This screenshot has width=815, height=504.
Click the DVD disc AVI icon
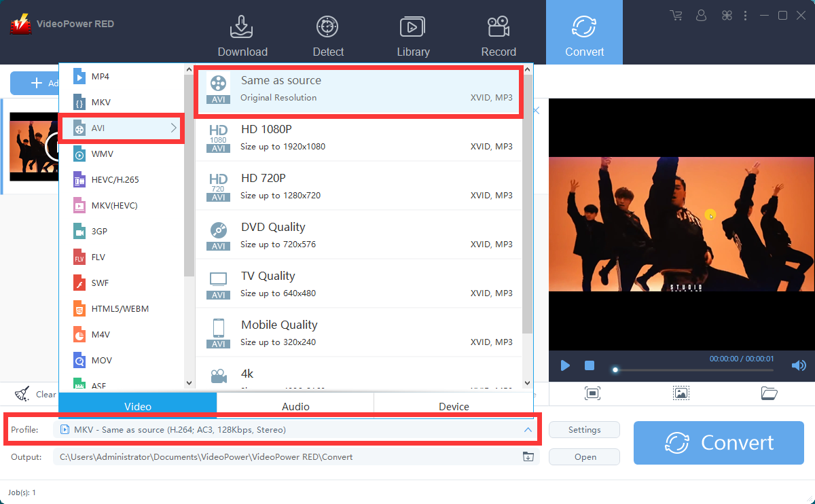218,236
